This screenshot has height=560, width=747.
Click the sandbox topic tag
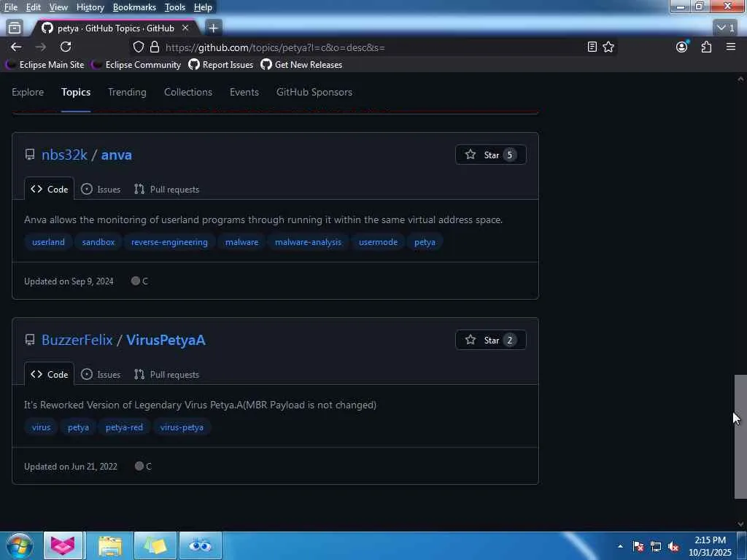coord(98,242)
